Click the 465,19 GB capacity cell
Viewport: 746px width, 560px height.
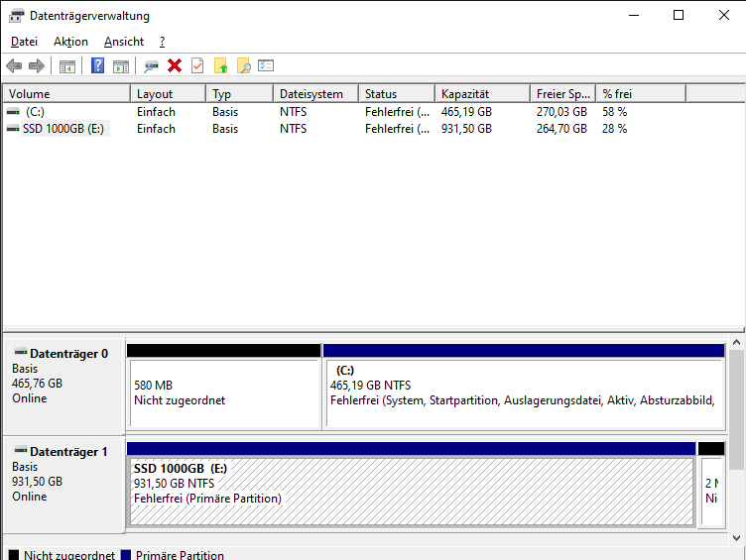pos(466,112)
